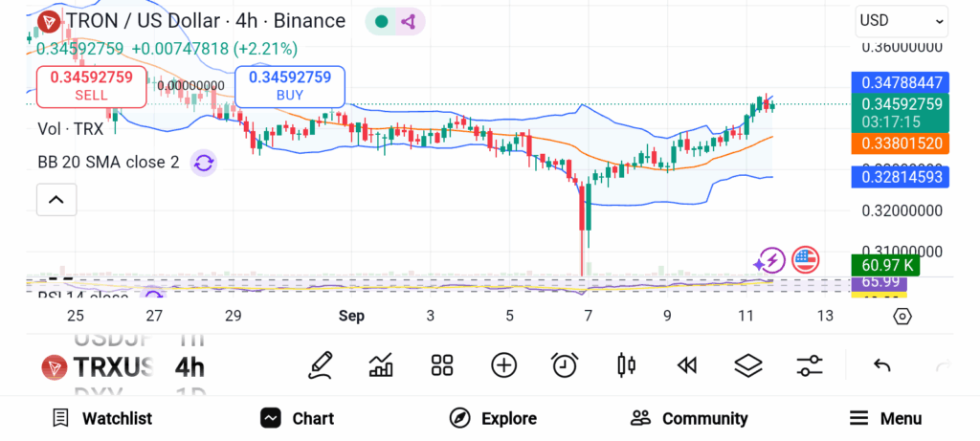Open the Community tab
The height and width of the screenshot is (441, 980).
689,418
